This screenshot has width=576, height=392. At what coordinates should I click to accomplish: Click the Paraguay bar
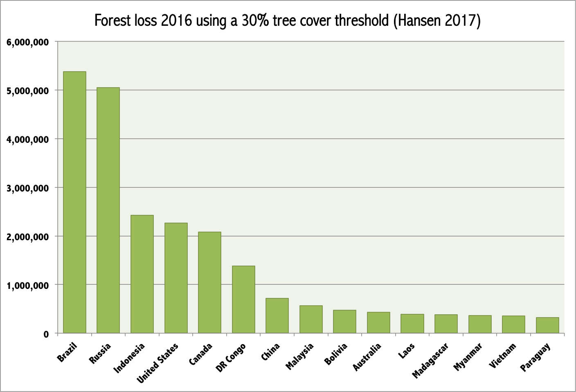click(548, 325)
